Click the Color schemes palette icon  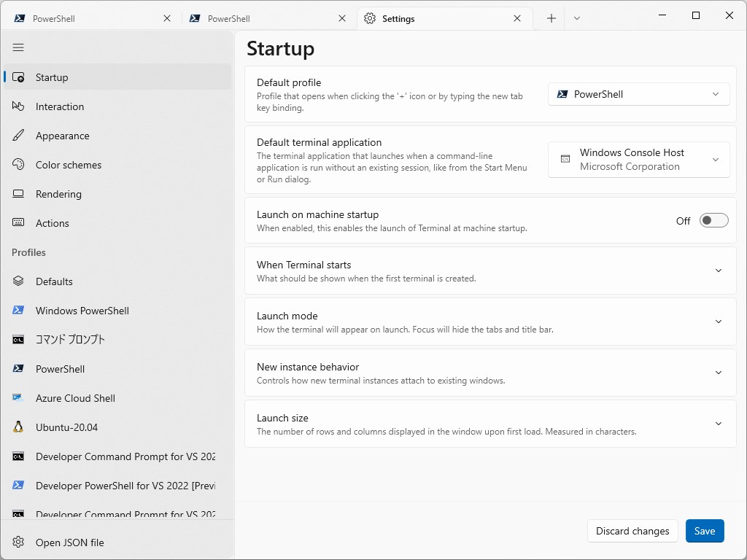[19, 165]
